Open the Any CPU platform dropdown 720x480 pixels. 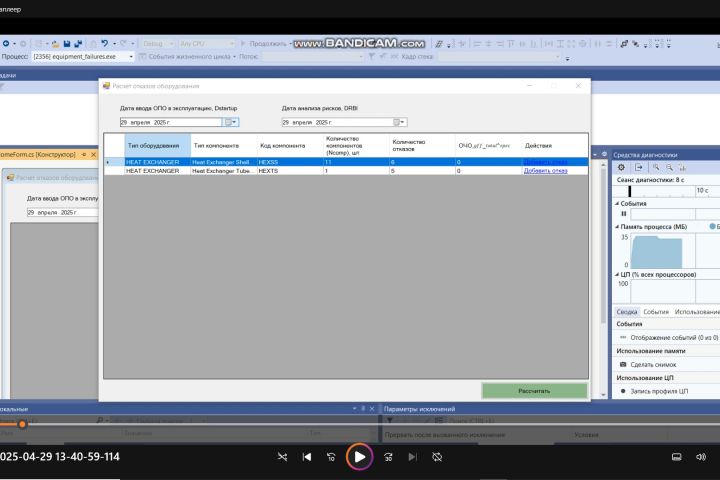pyautogui.click(x=207, y=44)
